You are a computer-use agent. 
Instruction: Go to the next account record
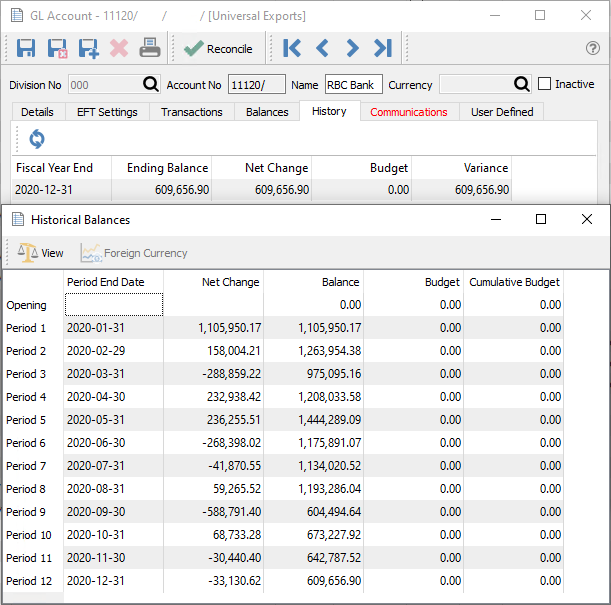[x=352, y=48]
